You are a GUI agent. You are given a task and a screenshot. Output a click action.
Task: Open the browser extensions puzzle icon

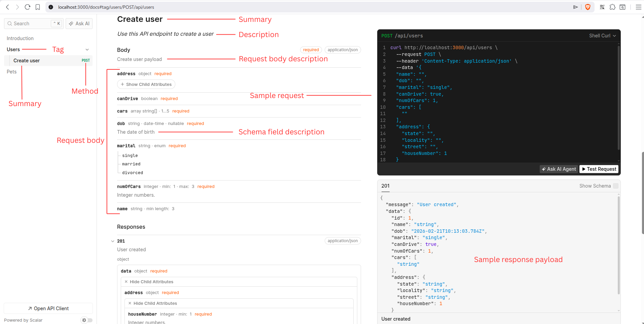(x=613, y=7)
